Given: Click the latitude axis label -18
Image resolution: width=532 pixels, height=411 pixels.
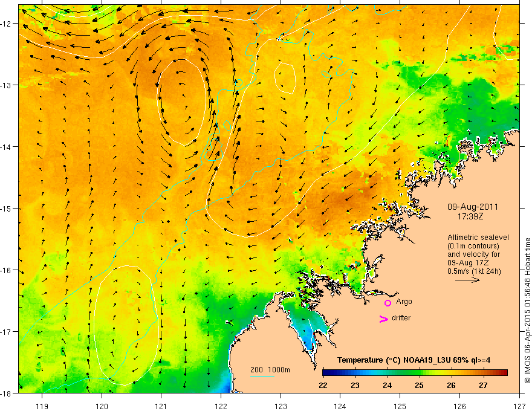Looking at the screenshot, I should tap(7, 393).
